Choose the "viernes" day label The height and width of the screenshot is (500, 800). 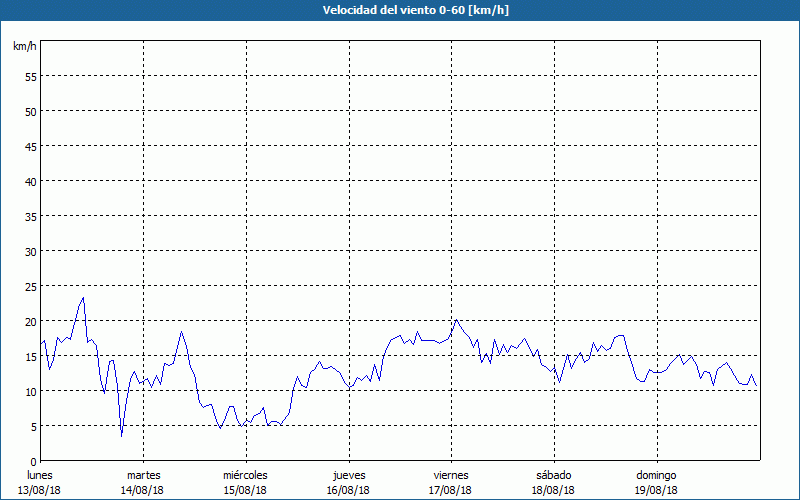pyautogui.click(x=451, y=475)
